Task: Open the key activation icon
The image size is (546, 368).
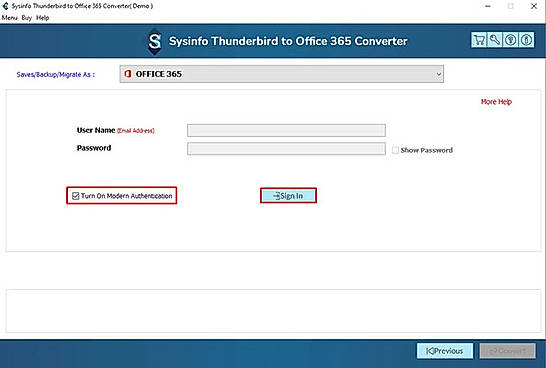Action: coord(495,40)
